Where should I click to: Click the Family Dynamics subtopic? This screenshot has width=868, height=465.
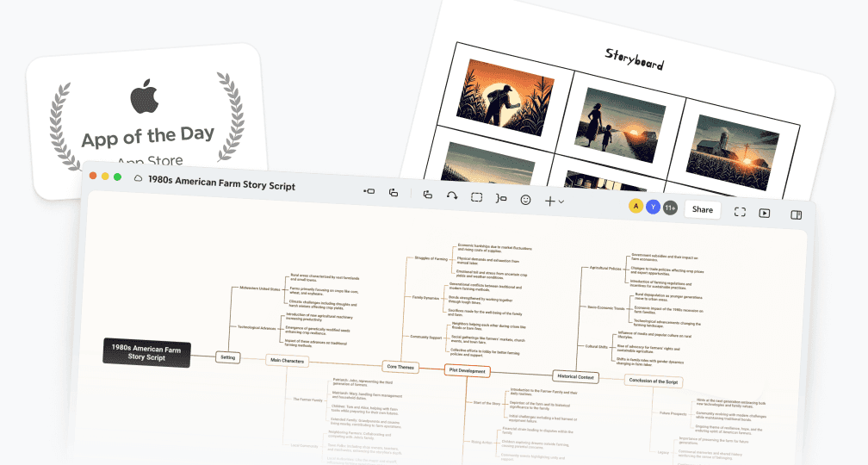pos(425,298)
